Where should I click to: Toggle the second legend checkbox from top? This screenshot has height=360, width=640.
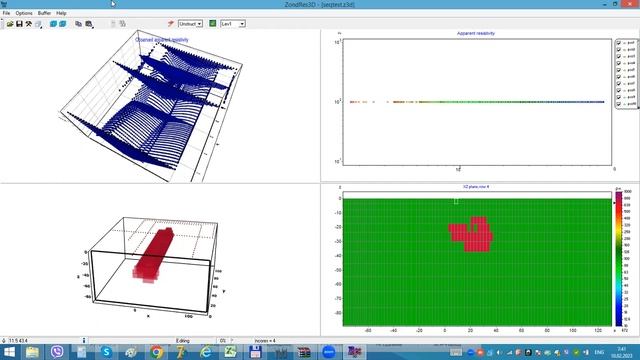pyautogui.click(x=619, y=49)
